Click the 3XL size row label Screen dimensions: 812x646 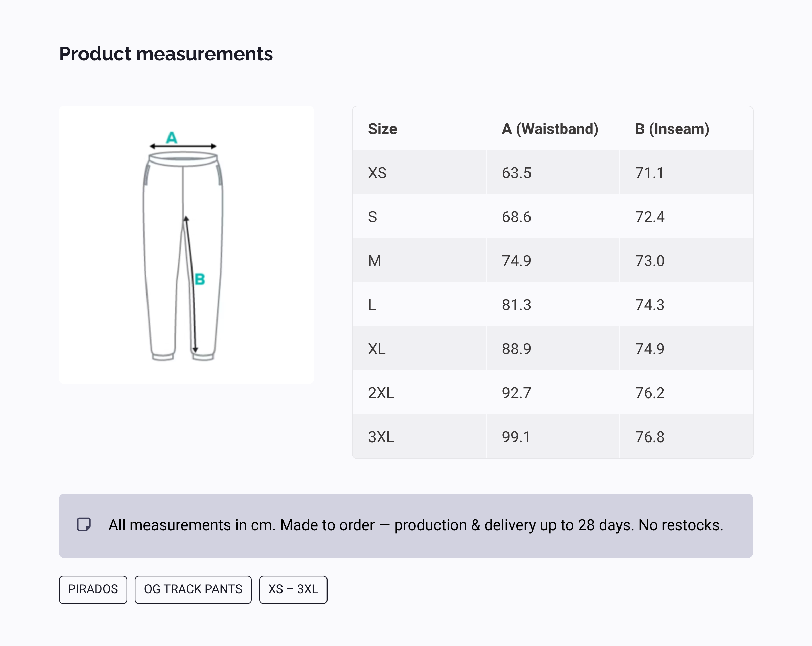(381, 437)
